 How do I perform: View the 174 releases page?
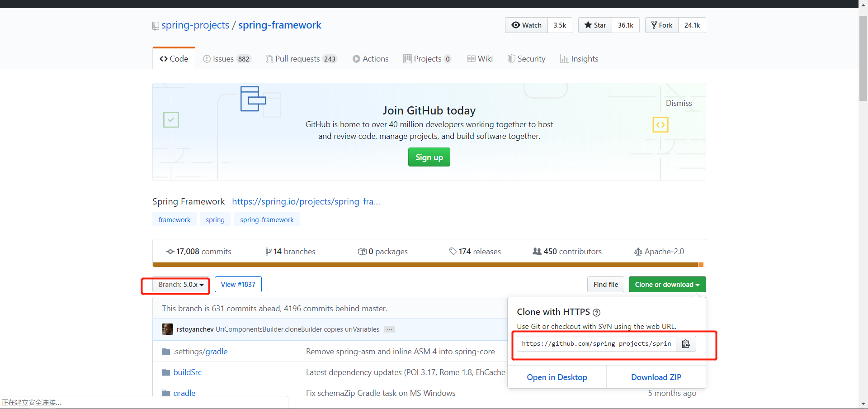tap(475, 252)
